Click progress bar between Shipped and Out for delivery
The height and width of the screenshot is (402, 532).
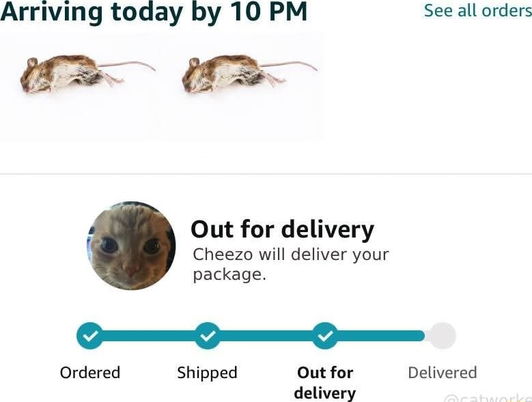tap(266, 336)
